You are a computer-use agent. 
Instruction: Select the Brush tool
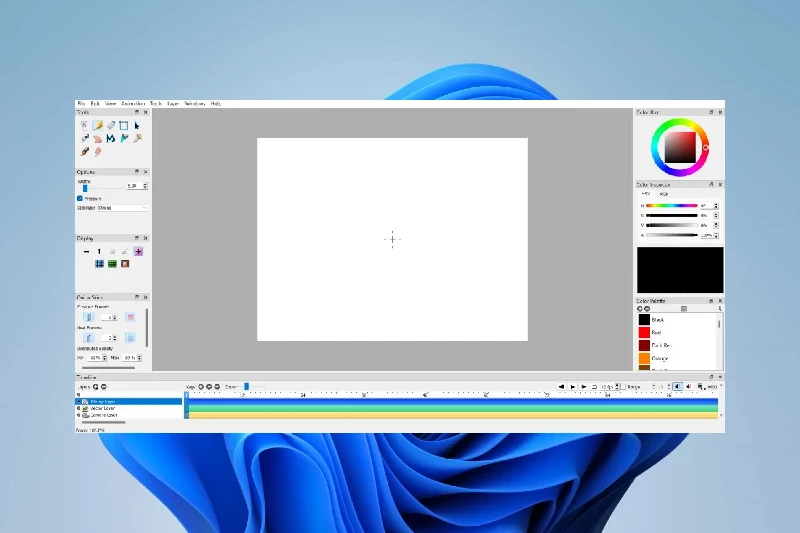(85, 151)
